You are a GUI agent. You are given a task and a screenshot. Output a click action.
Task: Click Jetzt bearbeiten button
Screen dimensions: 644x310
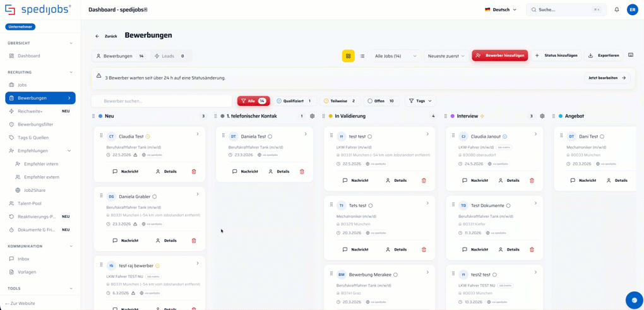607,78
